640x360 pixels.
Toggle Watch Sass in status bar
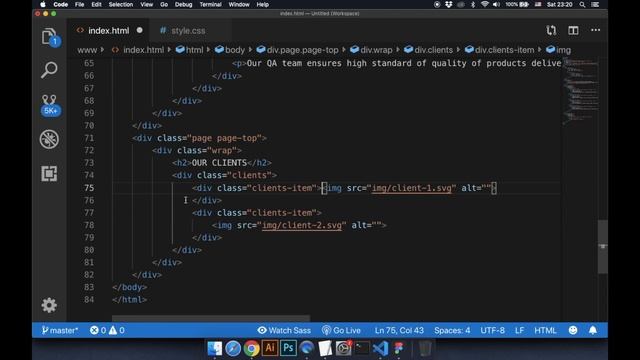coord(284,330)
